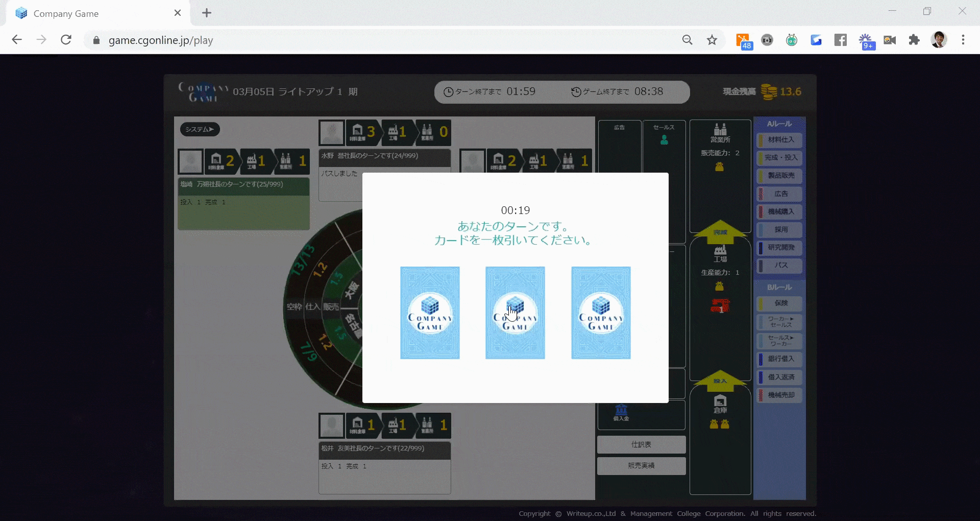Open the 販売実績 sales results
980x521 pixels.
641,466
